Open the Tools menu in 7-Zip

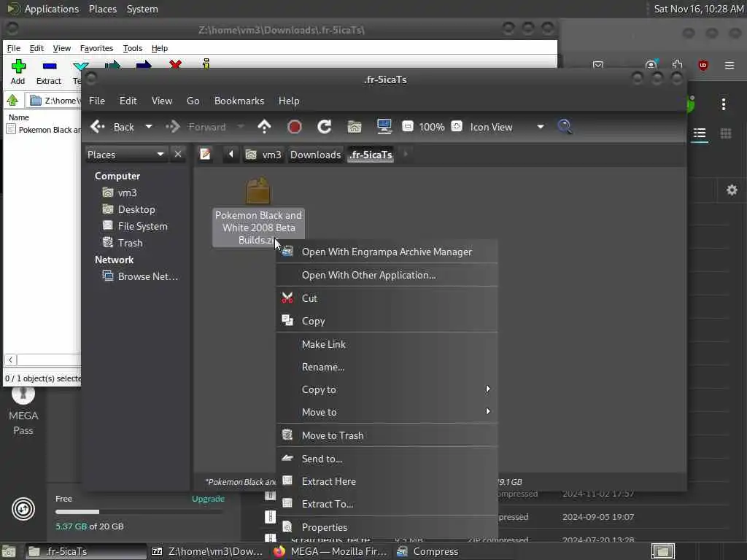click(133, 48)
